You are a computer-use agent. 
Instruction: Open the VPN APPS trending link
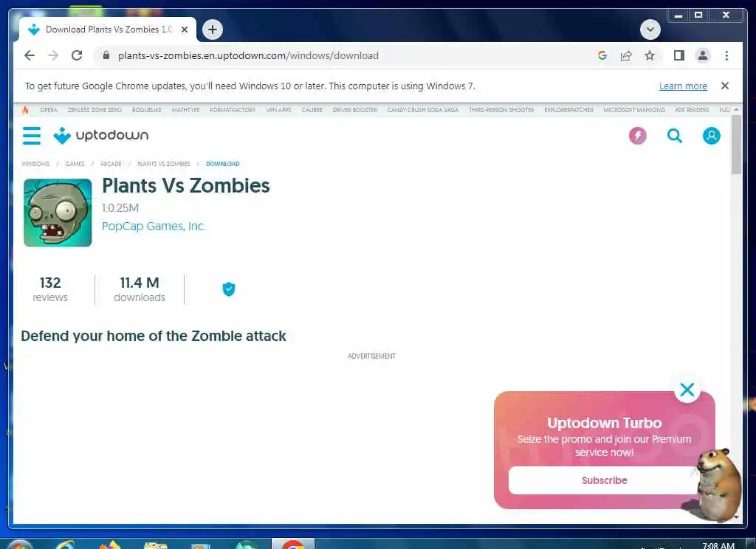[x=278, y=110]
